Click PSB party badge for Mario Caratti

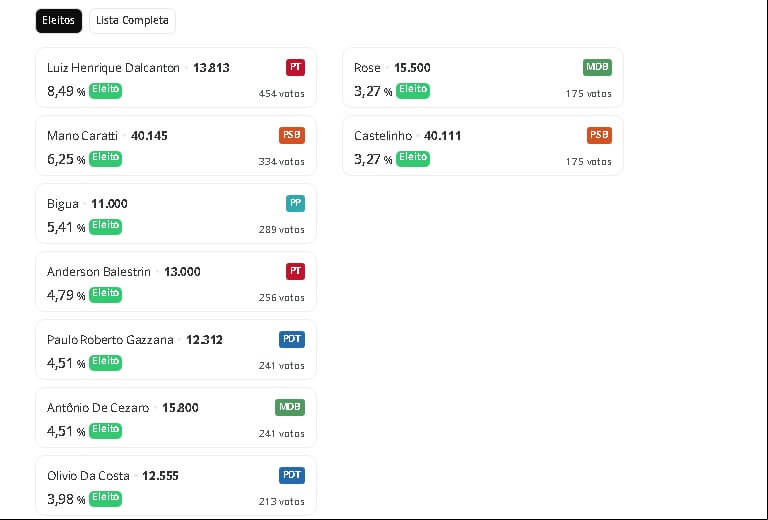tap(292, 135)
